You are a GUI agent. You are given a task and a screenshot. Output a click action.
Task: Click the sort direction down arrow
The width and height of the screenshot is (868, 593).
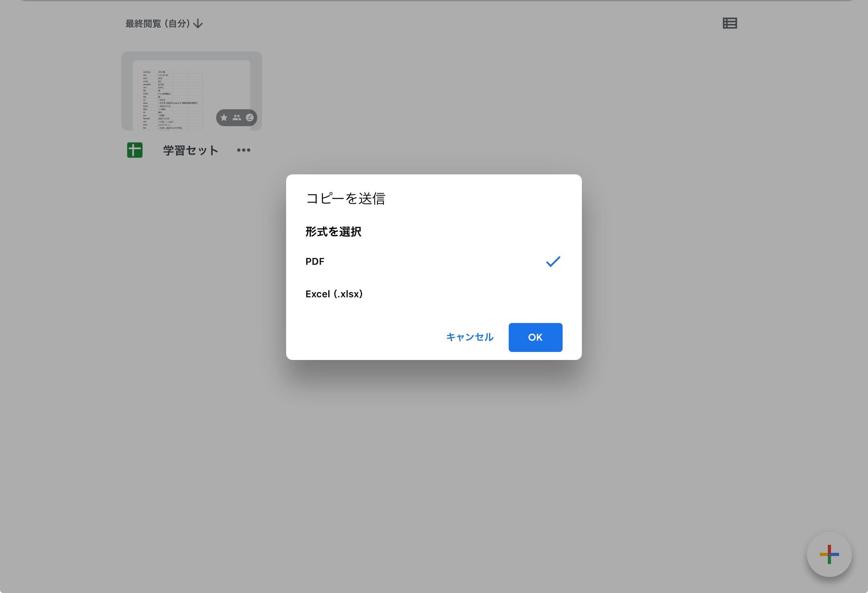click(198, 24)
